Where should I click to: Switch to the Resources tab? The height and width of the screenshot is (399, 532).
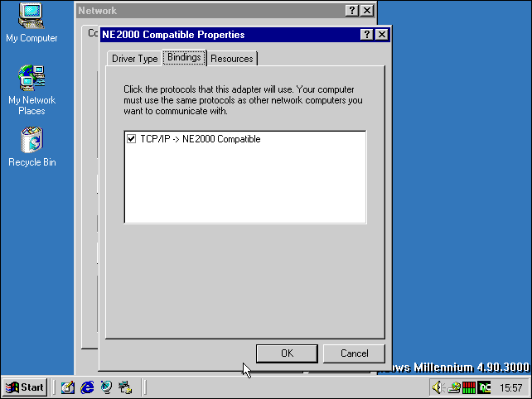coord(232,59)
